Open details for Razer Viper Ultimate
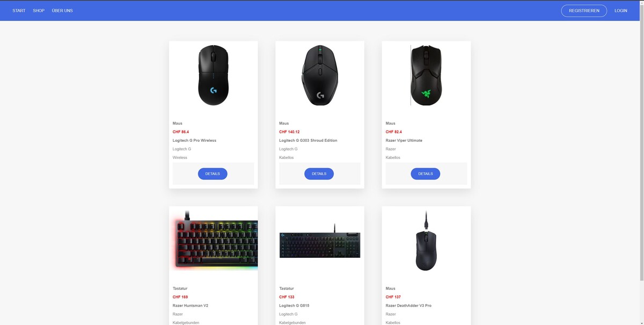The image size is (644, 325). [426, 174]
